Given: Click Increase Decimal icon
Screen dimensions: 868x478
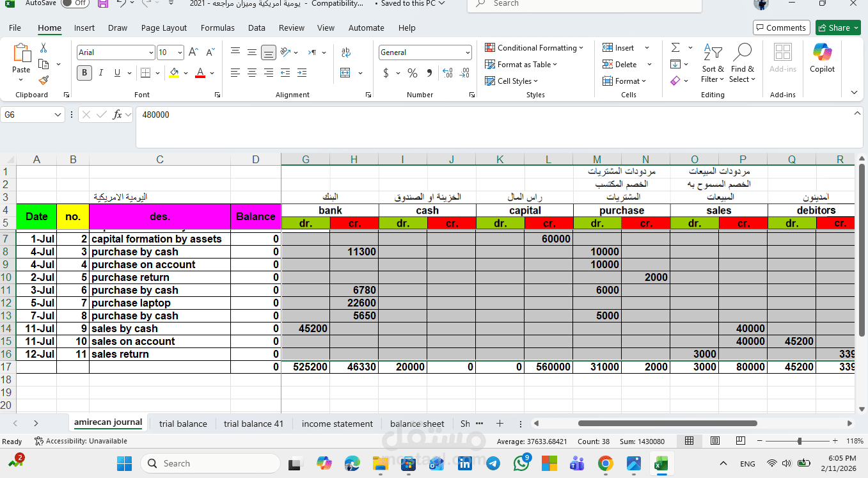Looking at the screenshot, I should tap(448, 73).
